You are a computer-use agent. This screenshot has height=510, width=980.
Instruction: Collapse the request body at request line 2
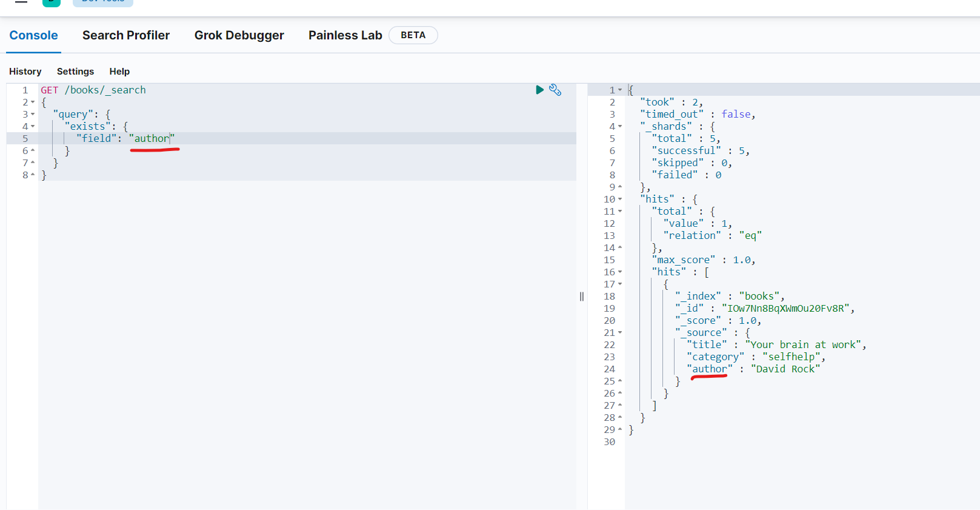pos(33,102)
